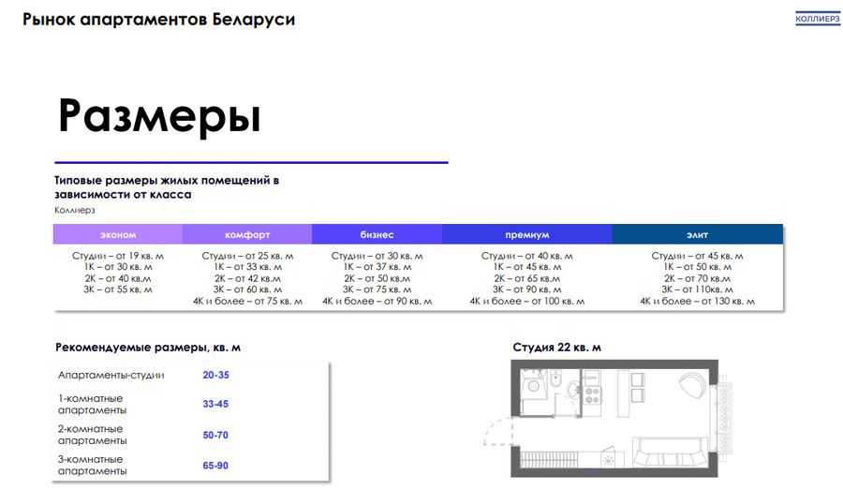Image resolution: width=843 pixels, height=504 pixels.
Task: Click the dark blue «элит» column header
Action: pyautogui.click(x=697, y=235)
